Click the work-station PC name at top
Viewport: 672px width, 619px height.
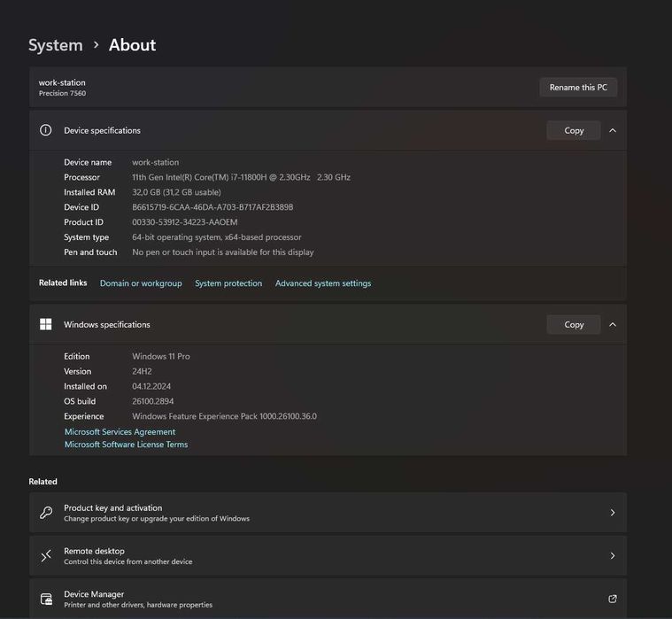tap(62, 82)
